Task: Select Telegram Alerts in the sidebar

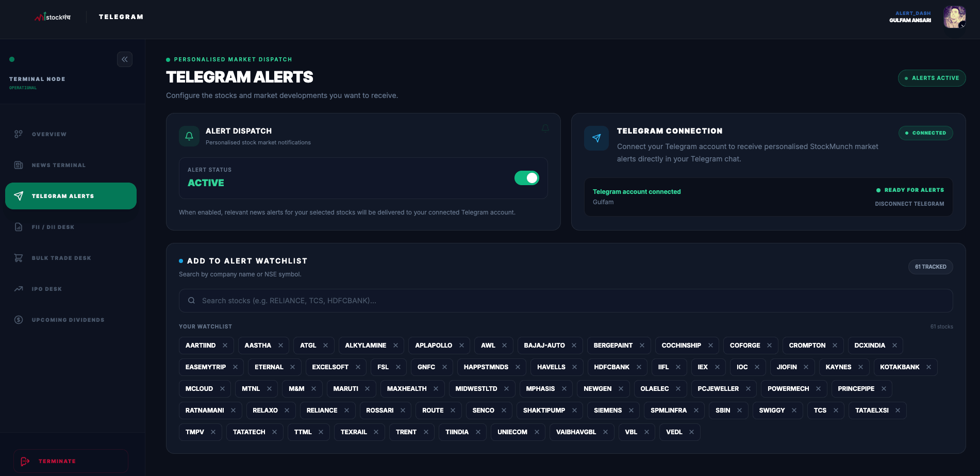Action: click(71, 196)
